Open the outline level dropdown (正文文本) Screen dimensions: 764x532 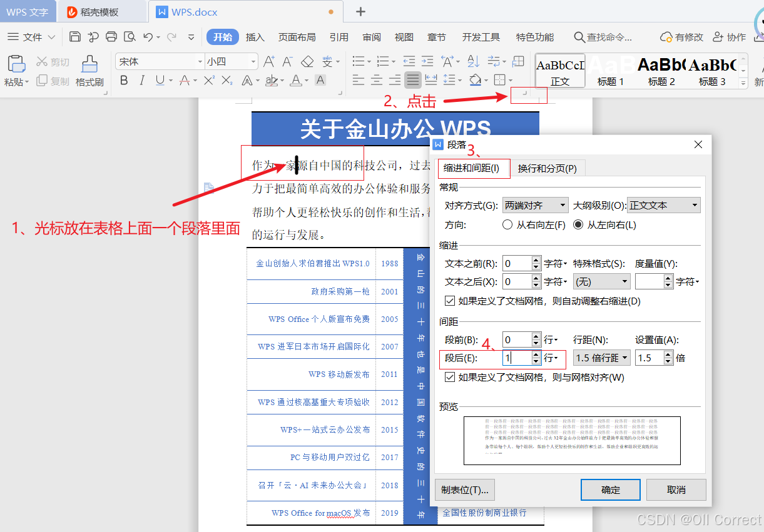pos(664,205)
